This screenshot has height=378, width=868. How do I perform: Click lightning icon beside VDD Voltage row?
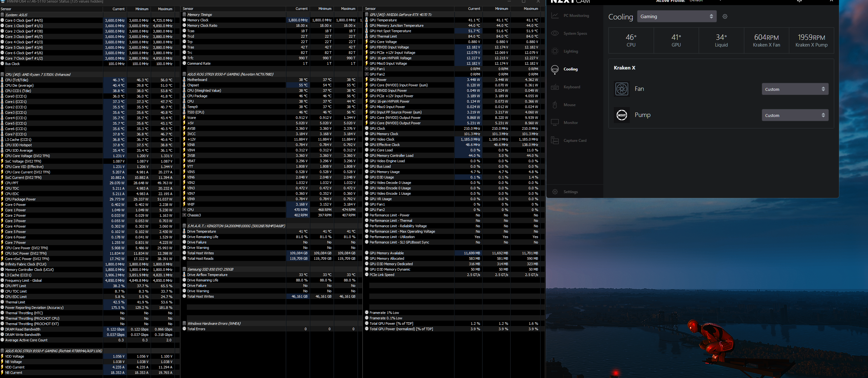pyautogui.click(x=2, y=356)
